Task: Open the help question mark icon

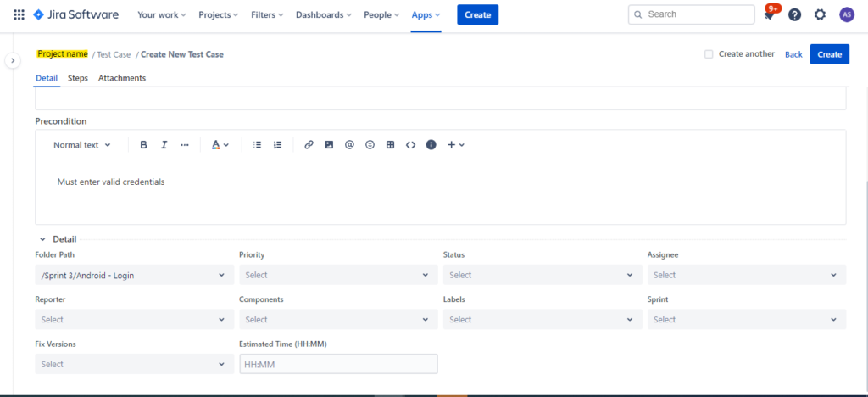Action: point(794,15)
